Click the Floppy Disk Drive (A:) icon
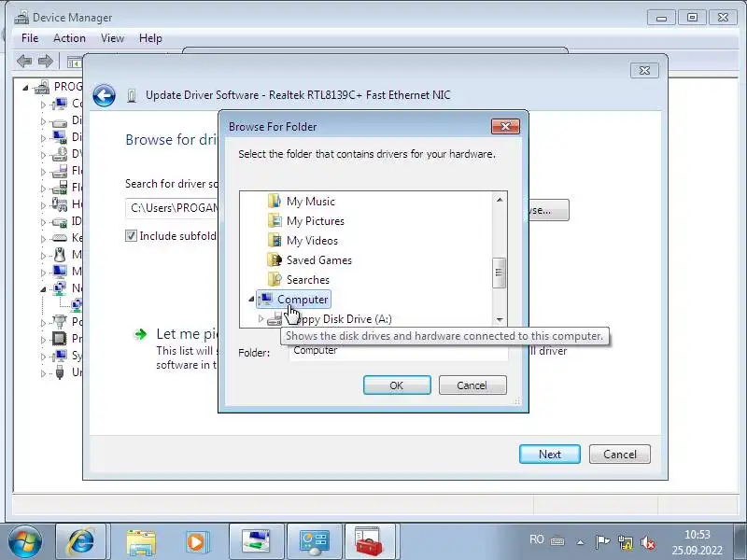The image size is (747, 560). (275, 318)
